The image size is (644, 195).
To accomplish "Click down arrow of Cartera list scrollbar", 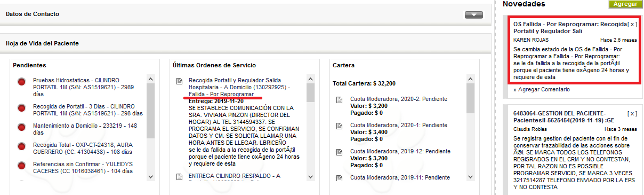I will click(x=470, y=176).
